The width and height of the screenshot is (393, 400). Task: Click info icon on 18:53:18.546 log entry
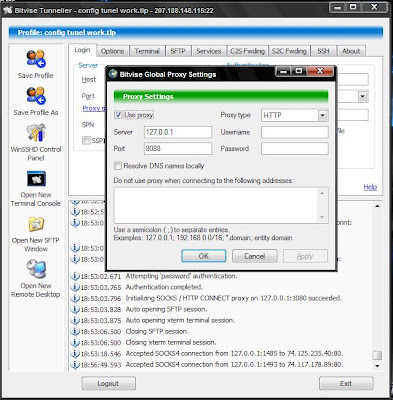click(x=75, y=354)
